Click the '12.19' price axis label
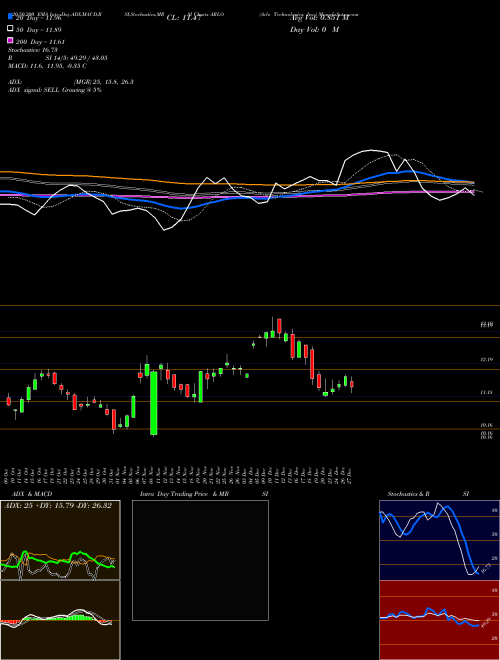 point(486,360)
